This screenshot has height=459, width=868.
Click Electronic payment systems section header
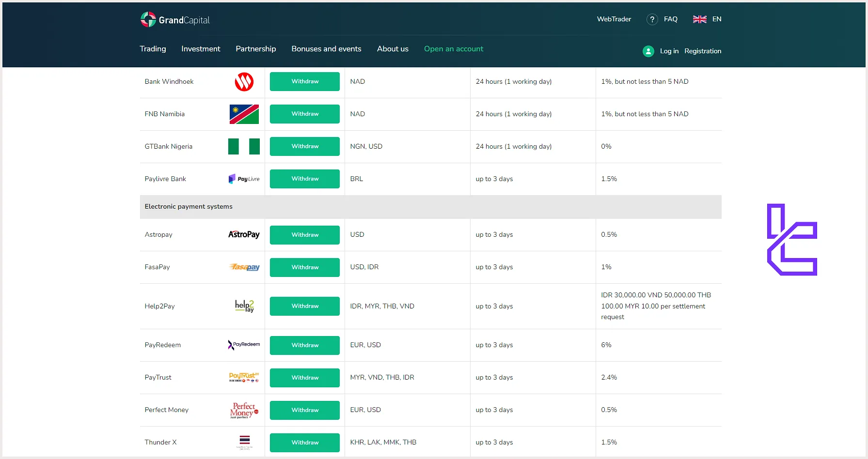(430, 207)
